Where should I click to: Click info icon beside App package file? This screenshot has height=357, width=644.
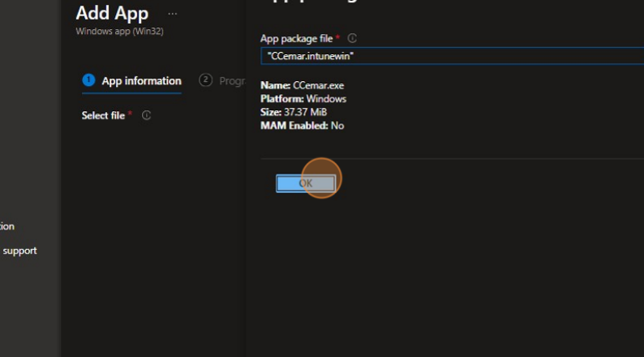point(352,38)
